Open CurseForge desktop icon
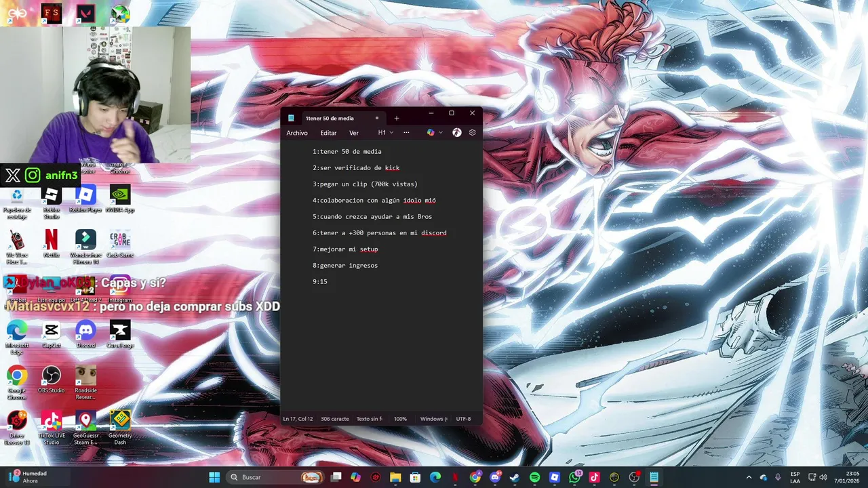Screen dimensions: 868x488 coord(120,335)
